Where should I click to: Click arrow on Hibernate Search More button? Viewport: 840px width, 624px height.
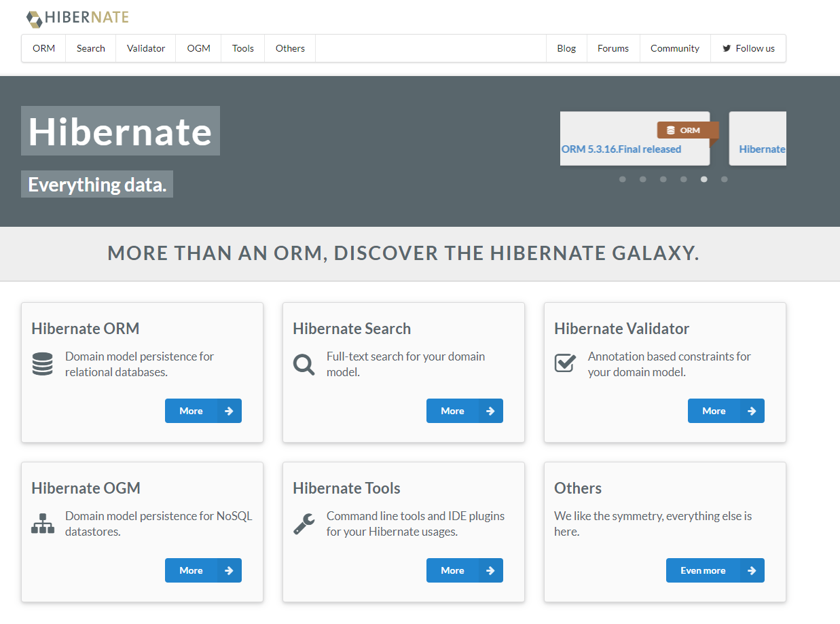[490, 411]
